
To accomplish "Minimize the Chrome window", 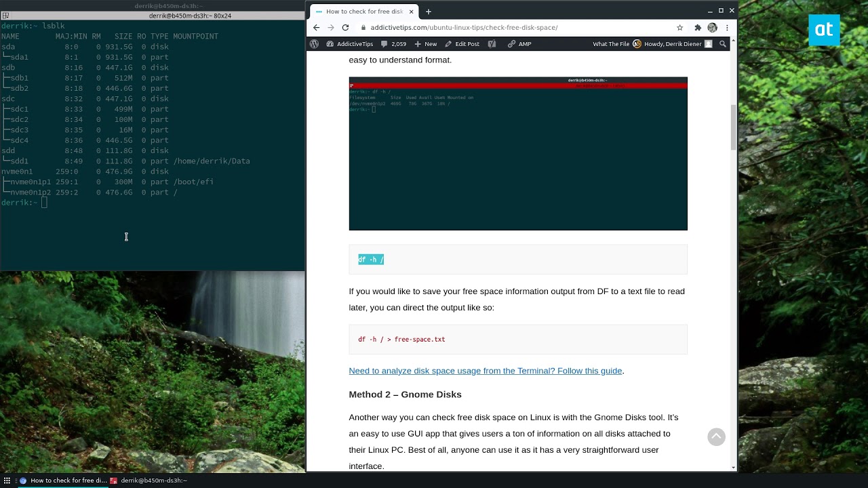I will 710,11.
